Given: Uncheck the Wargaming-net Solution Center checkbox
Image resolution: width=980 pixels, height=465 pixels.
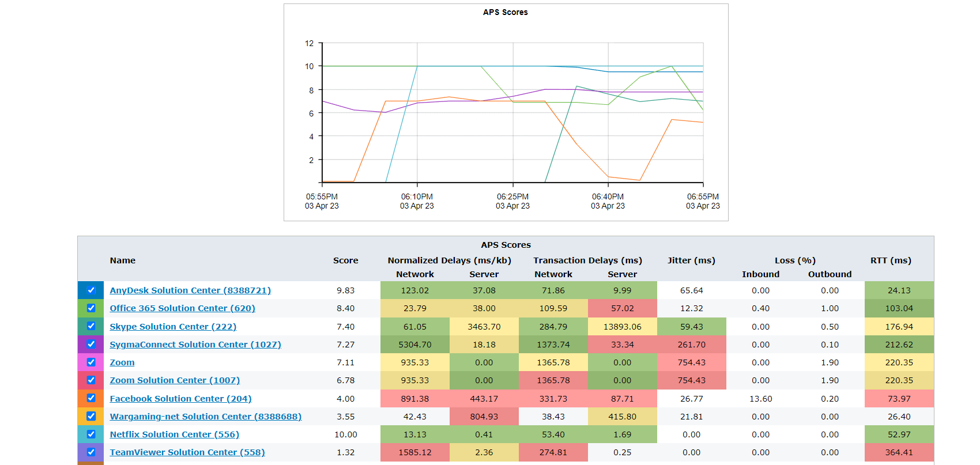Looking at the screenshot, I should tap(91, 416).
